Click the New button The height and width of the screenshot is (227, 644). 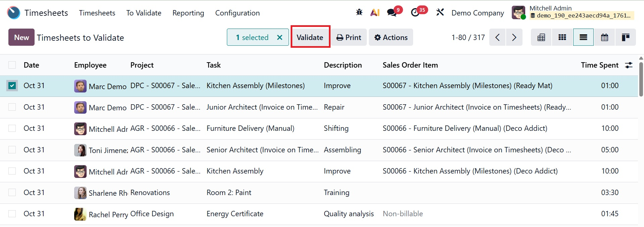coord(21,37)
